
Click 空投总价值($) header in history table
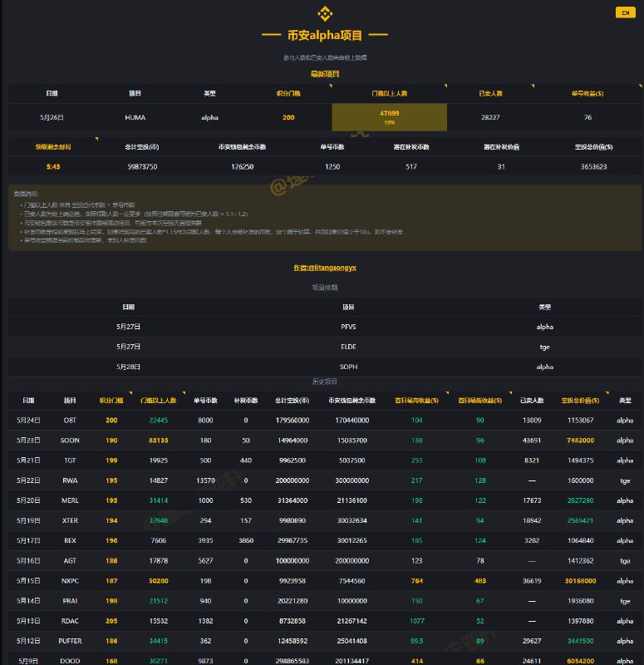pyautogui.click(x=580, y=401)
